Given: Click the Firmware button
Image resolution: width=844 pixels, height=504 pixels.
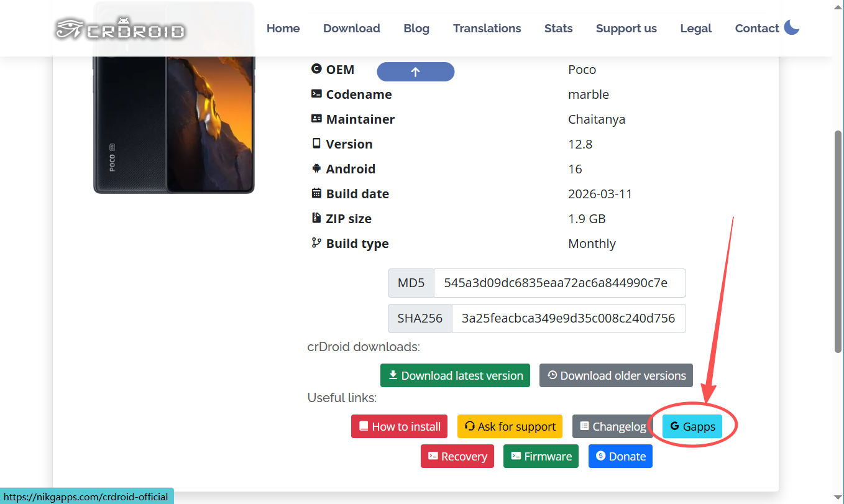Looking at the screenshot, I should pos(541,456).
